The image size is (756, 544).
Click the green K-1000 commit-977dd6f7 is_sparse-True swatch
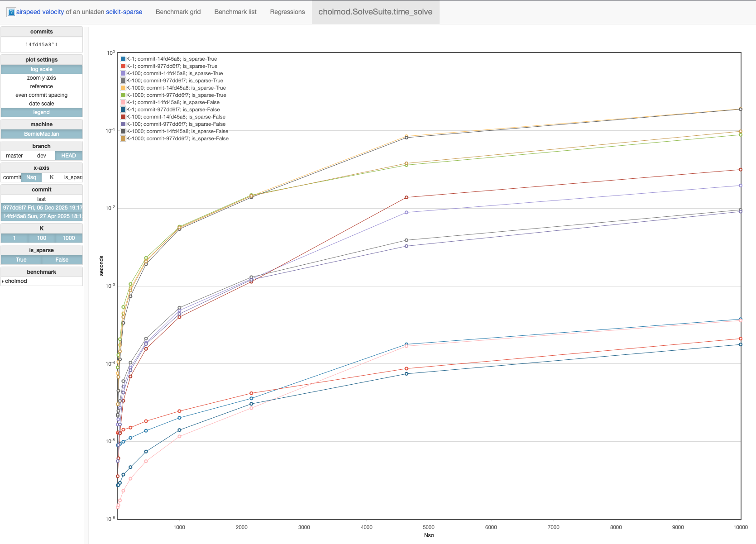[123, 95]
